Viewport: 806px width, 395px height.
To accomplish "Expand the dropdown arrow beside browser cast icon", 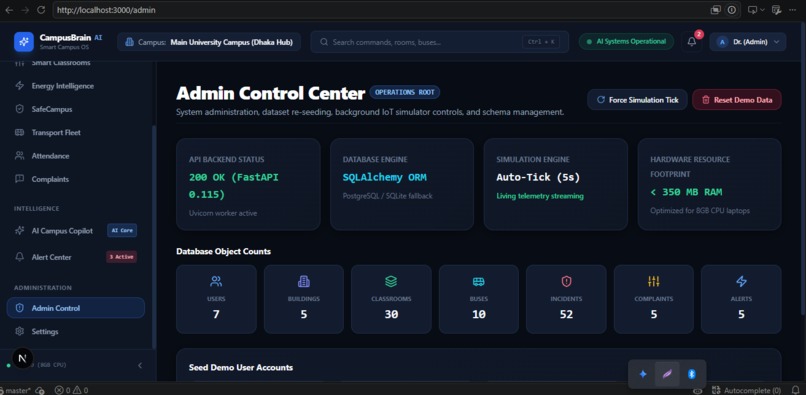I will pyautogui.click(x=763, y=10).
